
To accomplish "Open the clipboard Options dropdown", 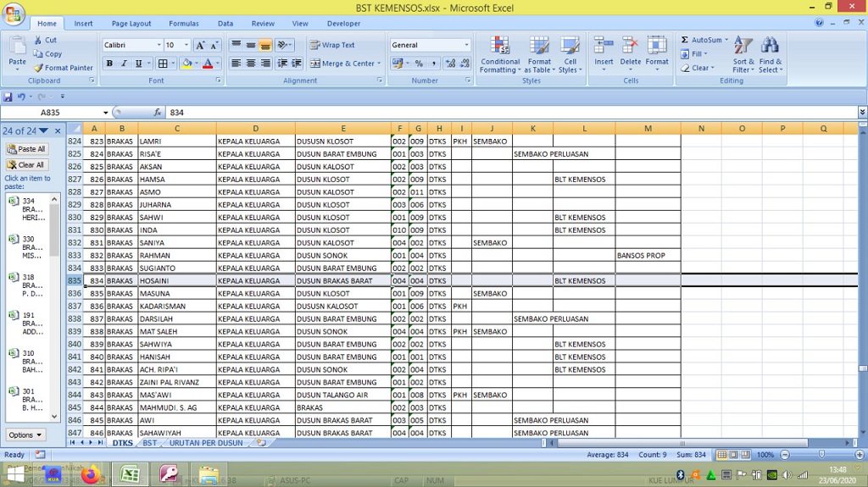I will pos(25,434).
